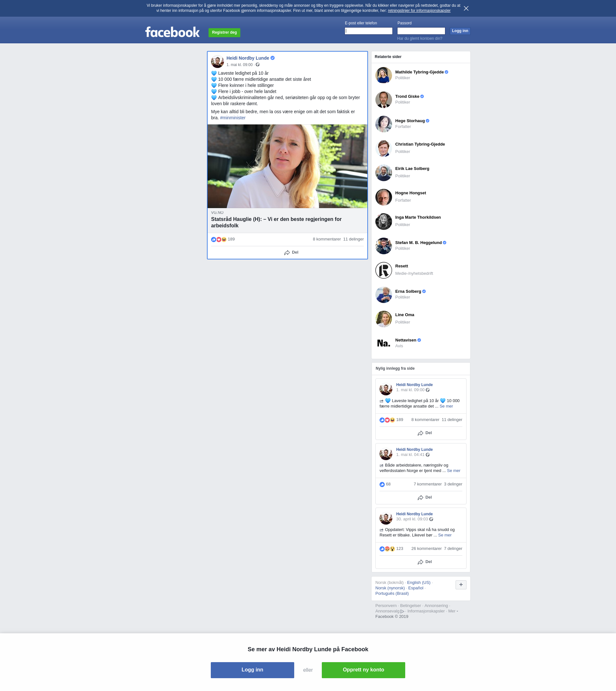
Task: Click the public globe icon on main post
Action: [258, 64]
